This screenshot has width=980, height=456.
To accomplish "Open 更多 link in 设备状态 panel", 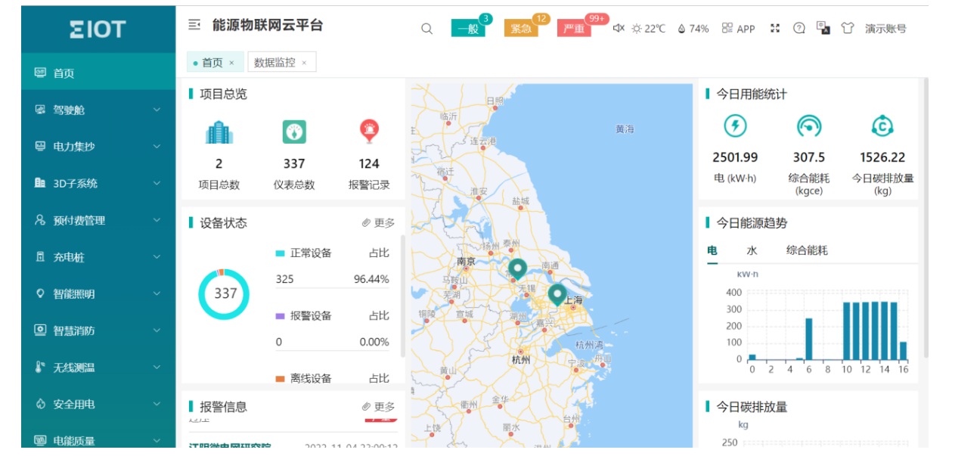I will [379, 223].
